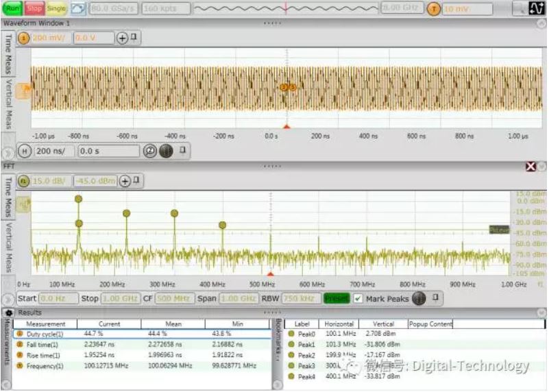Click the zoom magnifier icon beside horizontal position
Image resolution: width=549 pixels, height=392 pixels.
(150, 151)
